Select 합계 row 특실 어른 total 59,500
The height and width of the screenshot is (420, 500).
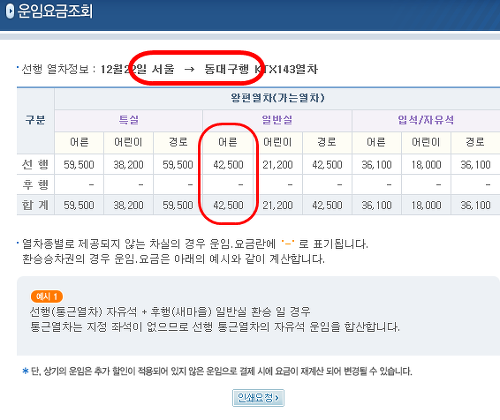[x=79, y=205]
